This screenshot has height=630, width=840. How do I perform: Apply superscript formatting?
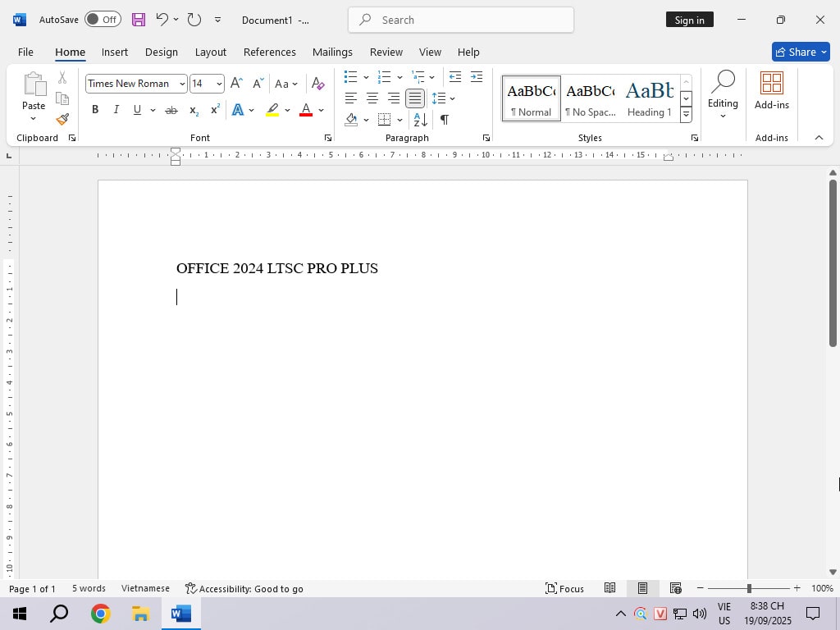(x=216, y=109)
